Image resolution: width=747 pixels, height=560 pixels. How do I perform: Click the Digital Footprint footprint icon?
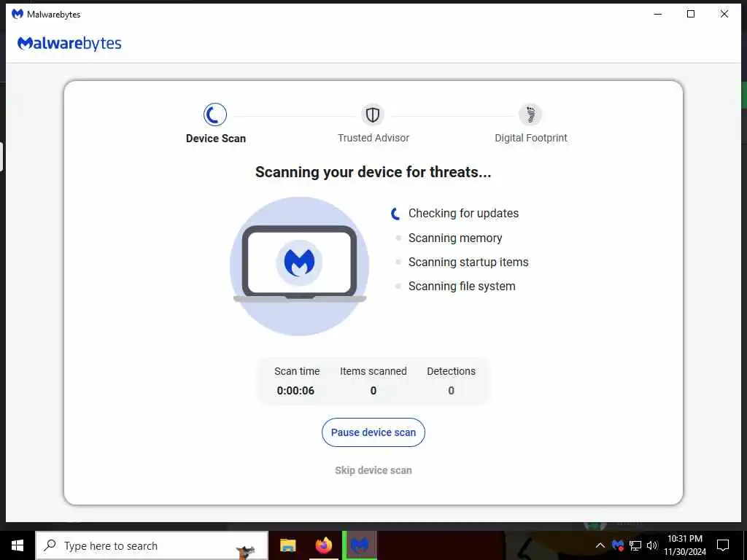pos(530,114)
